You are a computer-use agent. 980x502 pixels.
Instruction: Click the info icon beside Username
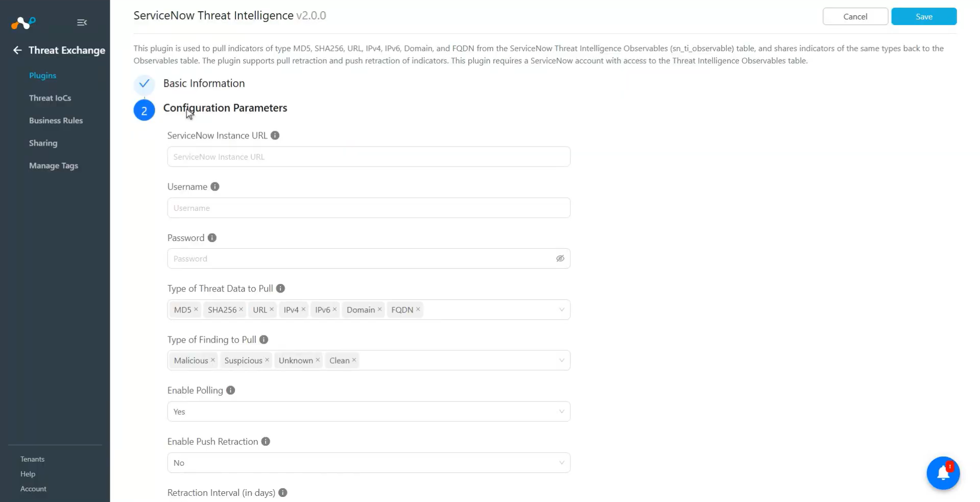215,186
